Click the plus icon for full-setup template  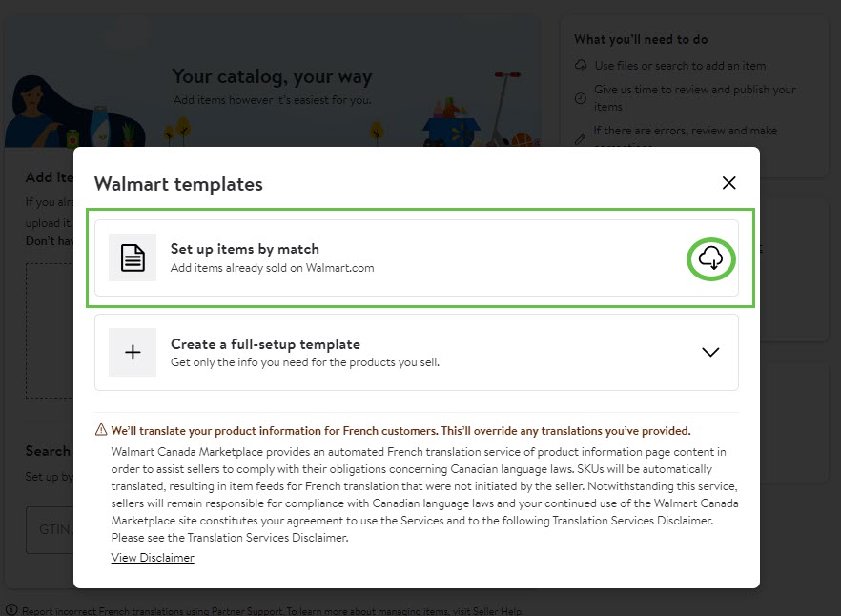click(x=133, y=352)
